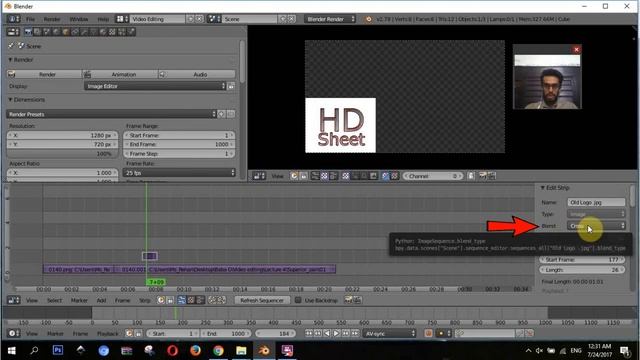This screenshot has height=360, width=640.
Task: Click the delete screen layout X icon
Action: [x=199, y=19]
